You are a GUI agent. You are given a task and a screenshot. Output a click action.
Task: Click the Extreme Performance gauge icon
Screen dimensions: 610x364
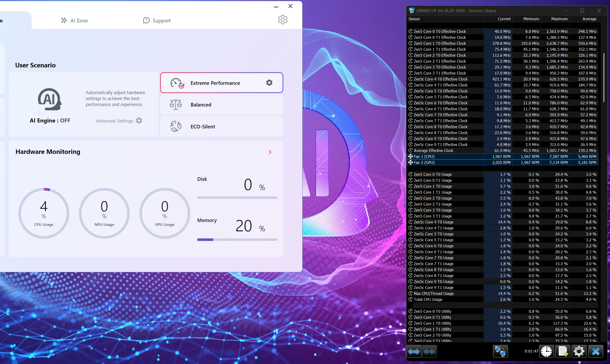pyautogui.click(x=177, y=83)
